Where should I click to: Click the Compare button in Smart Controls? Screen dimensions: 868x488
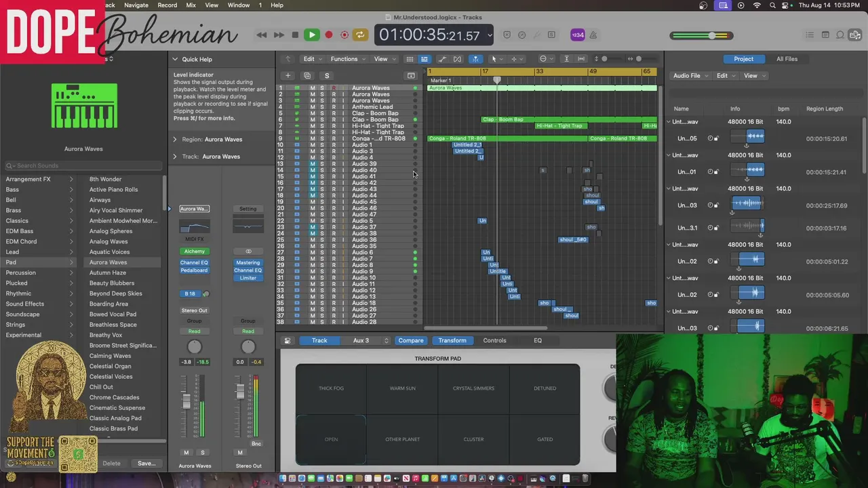coord(411,341)
